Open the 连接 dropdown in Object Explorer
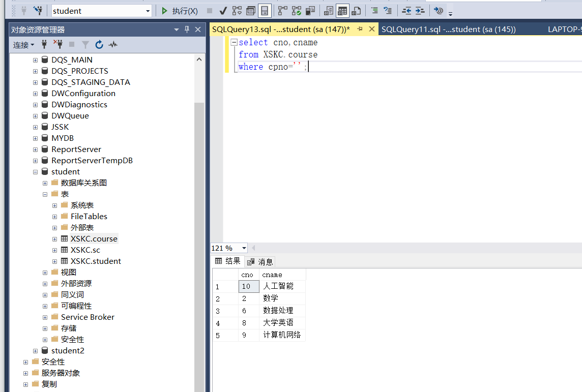582x392 pixels. (24, 45)
